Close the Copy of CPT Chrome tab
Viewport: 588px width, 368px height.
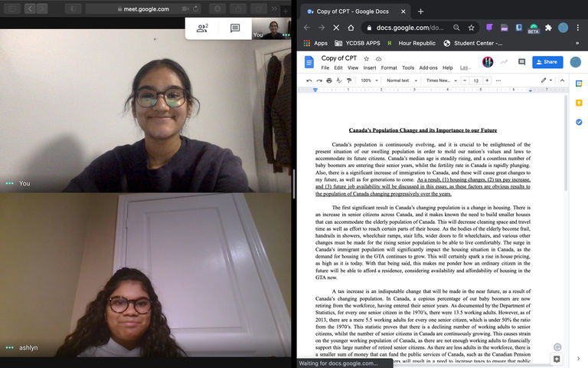tap(403, 11)
